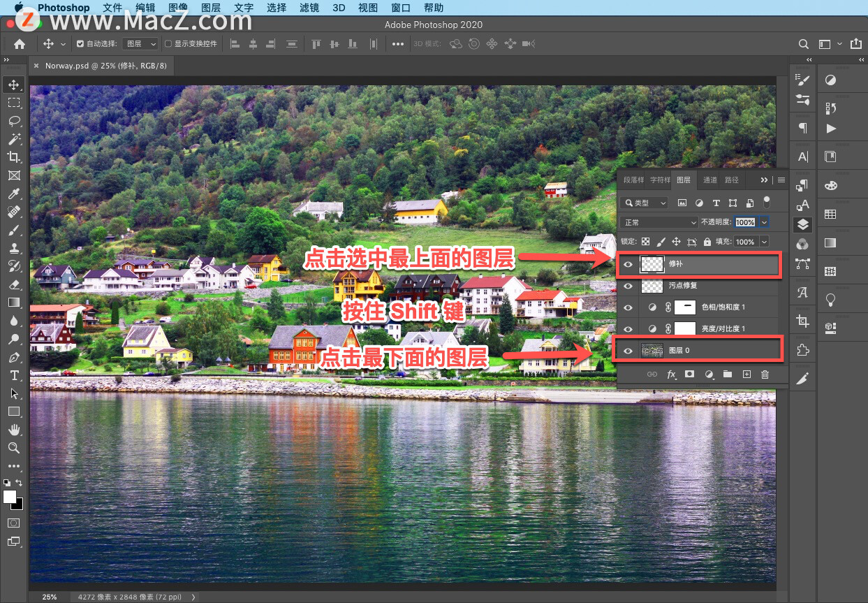
Task: Open the layer style fx menu
Action: tap(672, 375)
